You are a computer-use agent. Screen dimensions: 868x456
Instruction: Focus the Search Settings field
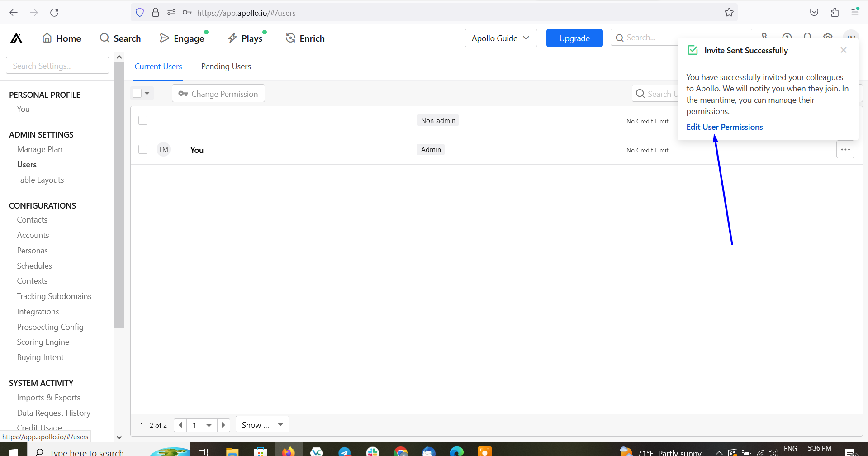pos(57,66)
